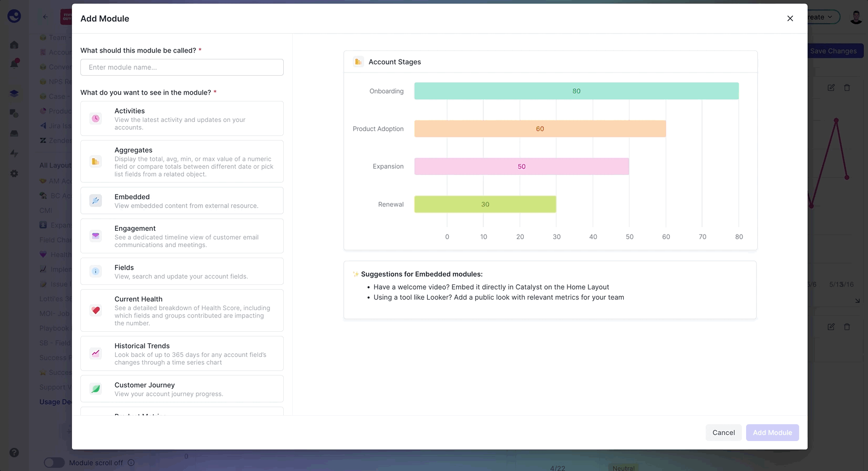This screenshot has height=471, width=868.
Task: Click the info icon beside Module scroll
Action: point(131,463)
